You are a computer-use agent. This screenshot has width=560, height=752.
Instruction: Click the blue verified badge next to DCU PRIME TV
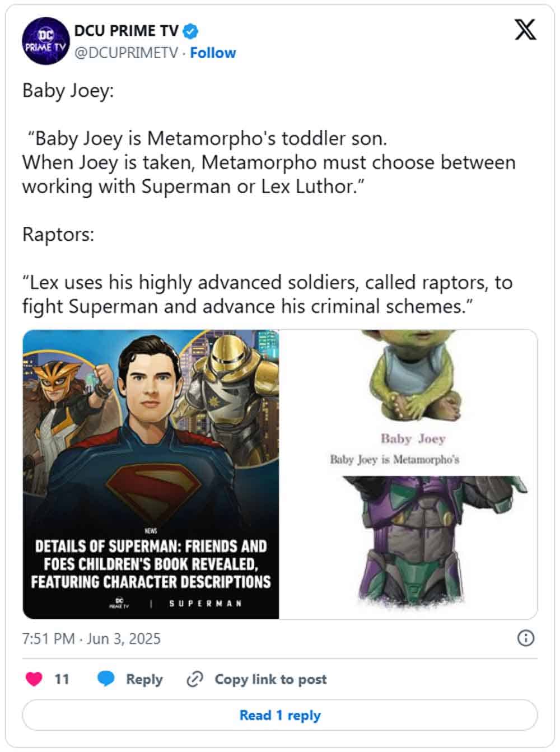(190, 32)
